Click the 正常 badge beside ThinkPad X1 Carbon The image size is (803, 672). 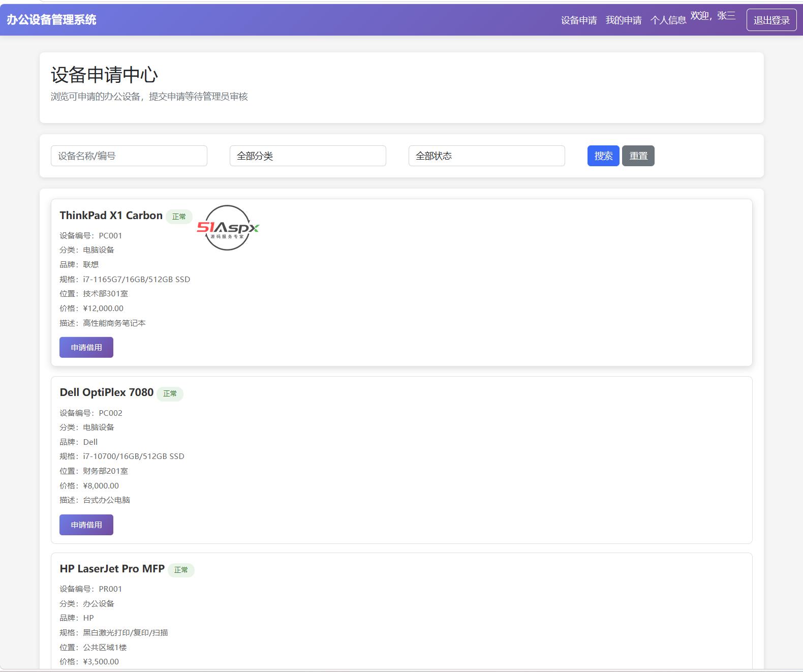point(179,217)
